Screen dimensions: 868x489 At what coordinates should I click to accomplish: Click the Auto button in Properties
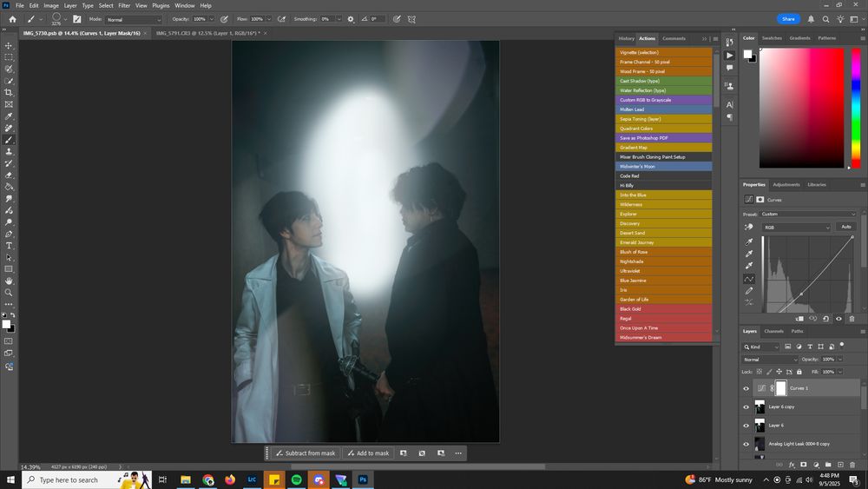point(845,227)
